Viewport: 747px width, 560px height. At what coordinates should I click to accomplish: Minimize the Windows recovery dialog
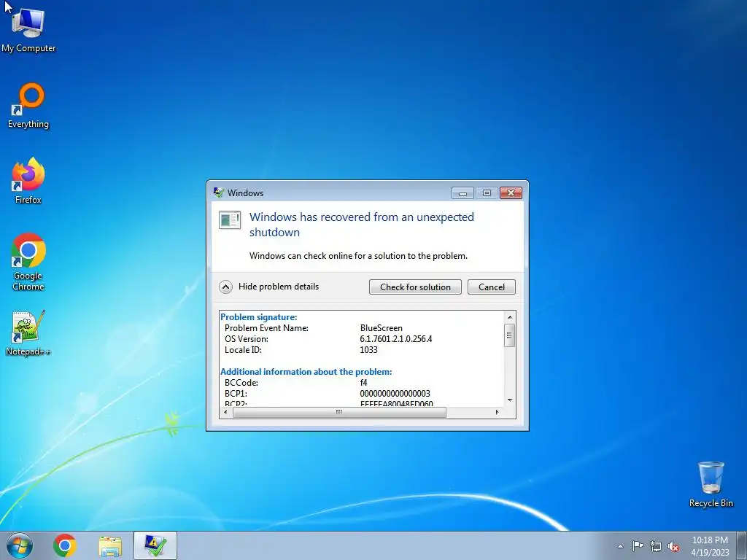(462, 192)
